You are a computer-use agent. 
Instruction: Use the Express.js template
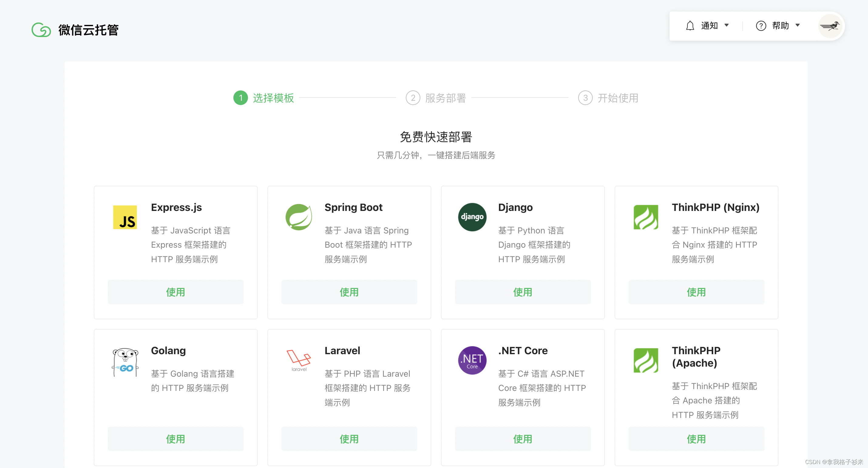[x=175, y=292]
